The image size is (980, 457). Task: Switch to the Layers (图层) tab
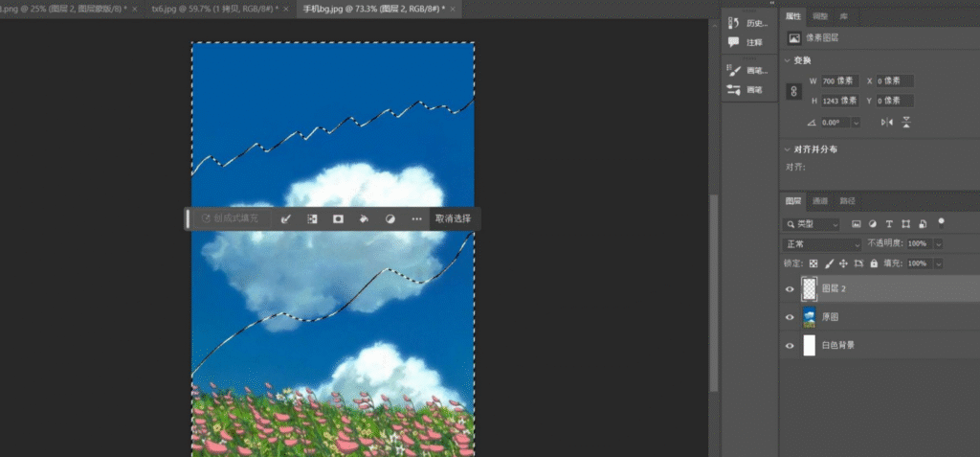click(793, 201)
